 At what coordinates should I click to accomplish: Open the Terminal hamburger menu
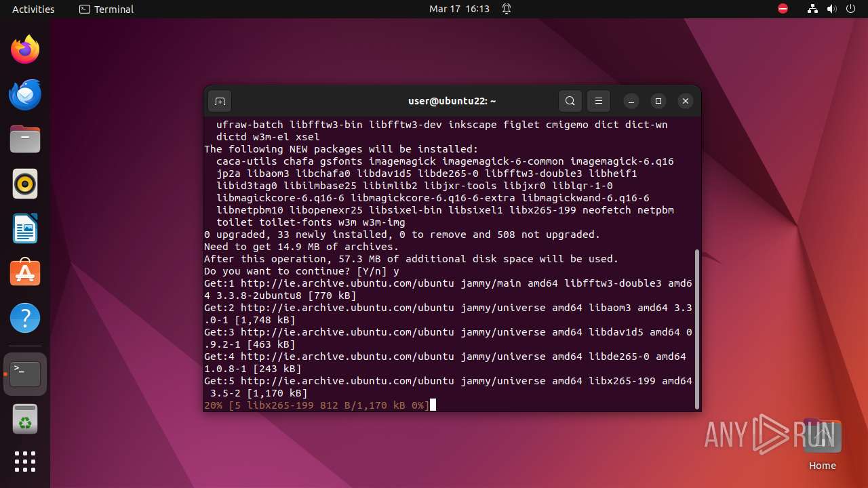[599, 101]
